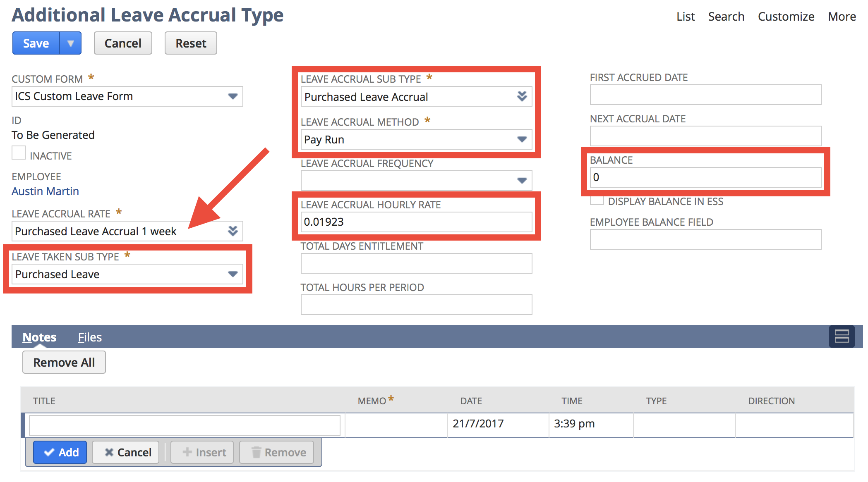Open employee record Austin Martin
The width and height of the screenshot is (868, 482).
[x=45, y=191]
